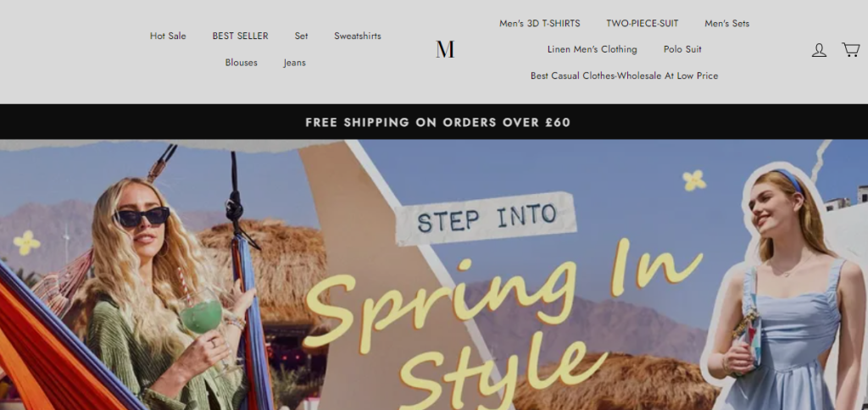The height and width of the screenshot is (410, 868).
Task: Open the shopping cart icon
Action: pos(851,50)
